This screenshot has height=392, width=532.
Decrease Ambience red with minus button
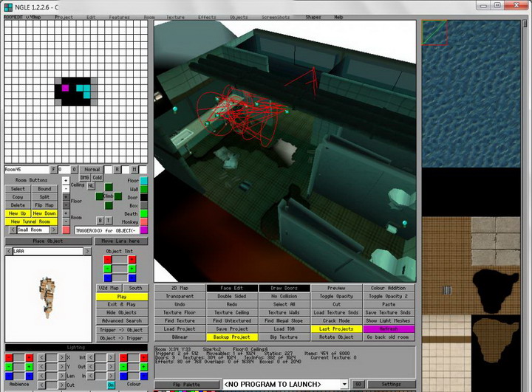[x=9, y=357]
